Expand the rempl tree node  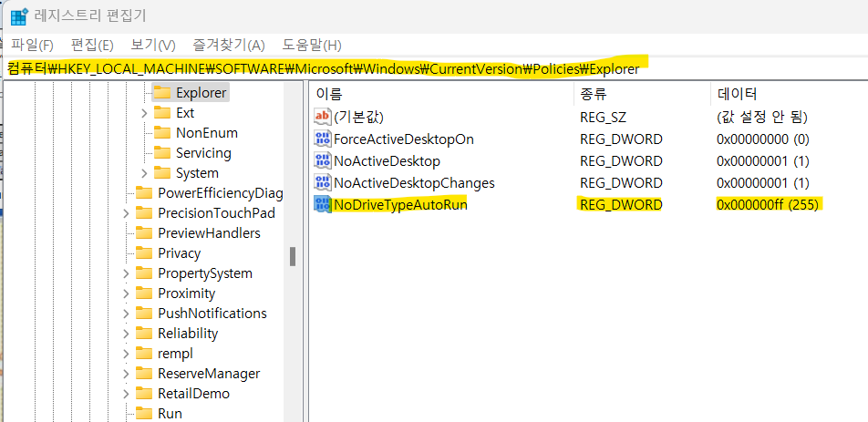(x=126, y=354)
